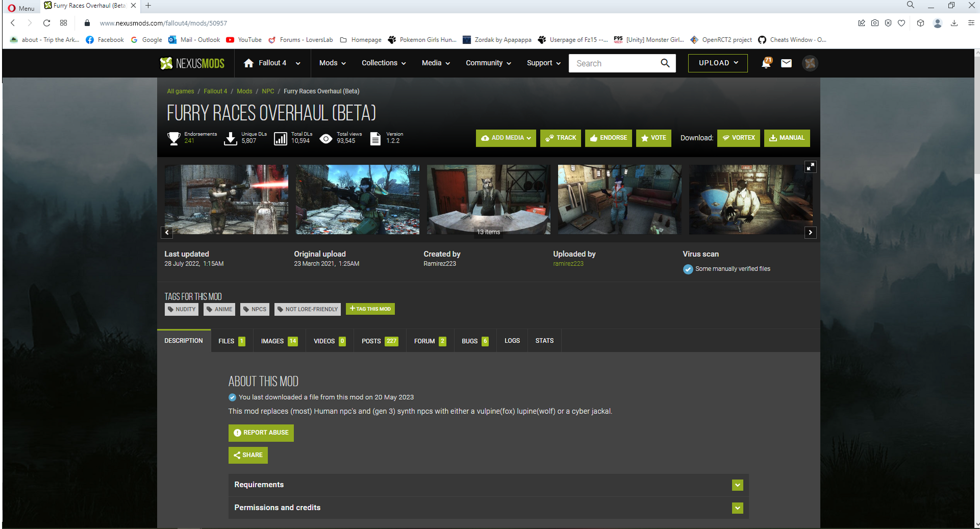Open the YouTube bookmark
The width and height of the screenshot is (980, 529).
click(244, 40)
